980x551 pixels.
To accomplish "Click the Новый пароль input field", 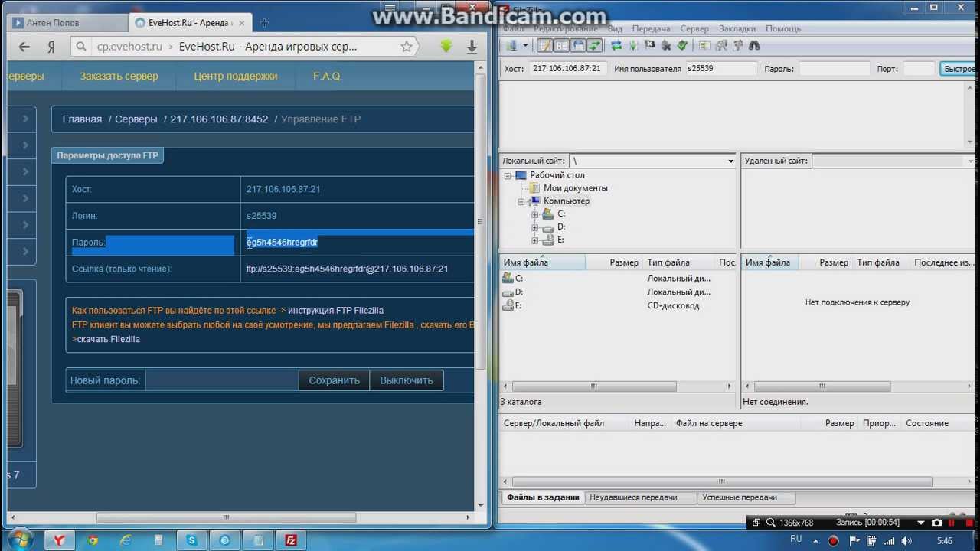I will [221, 380].
